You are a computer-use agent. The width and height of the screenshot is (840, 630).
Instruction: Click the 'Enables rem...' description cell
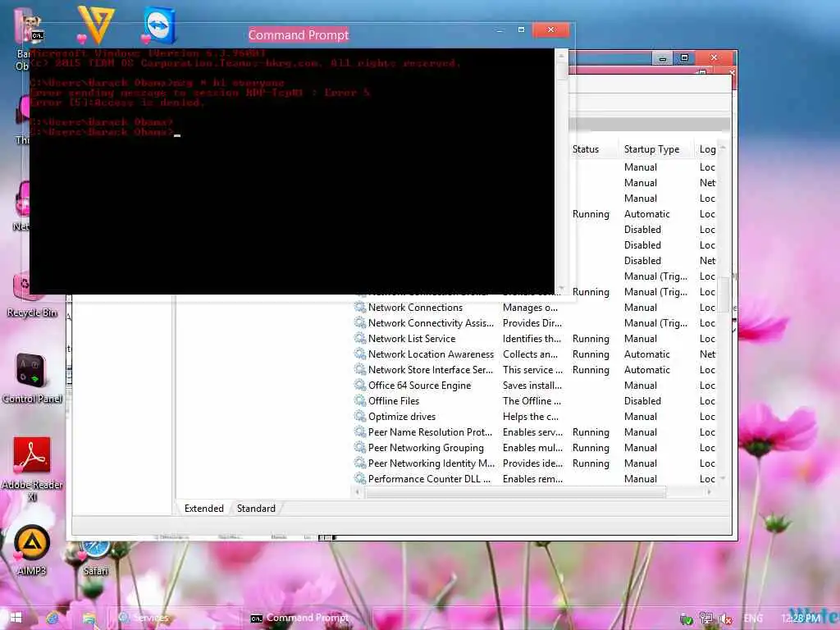532,478
